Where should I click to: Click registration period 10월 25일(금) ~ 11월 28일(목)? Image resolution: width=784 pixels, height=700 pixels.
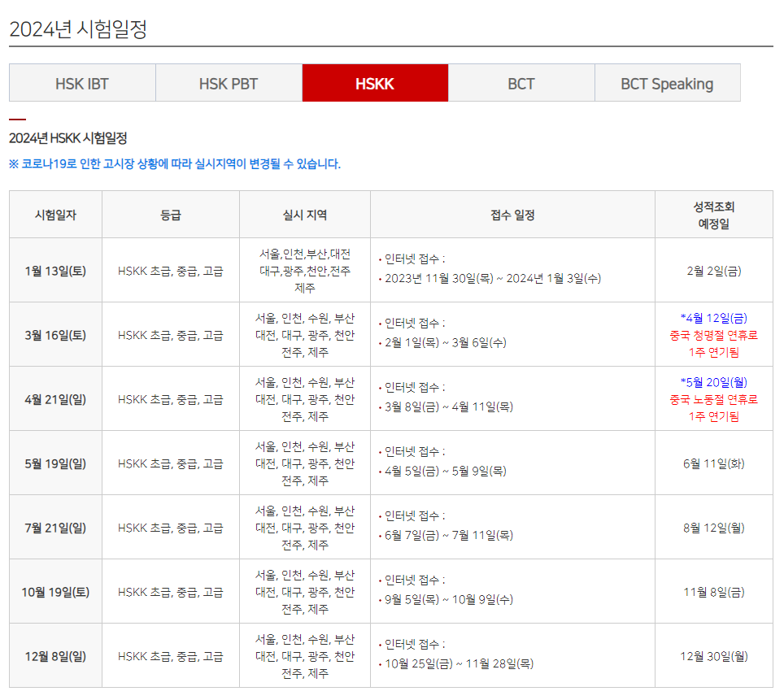pyautogui.click(x=459, y=664)
